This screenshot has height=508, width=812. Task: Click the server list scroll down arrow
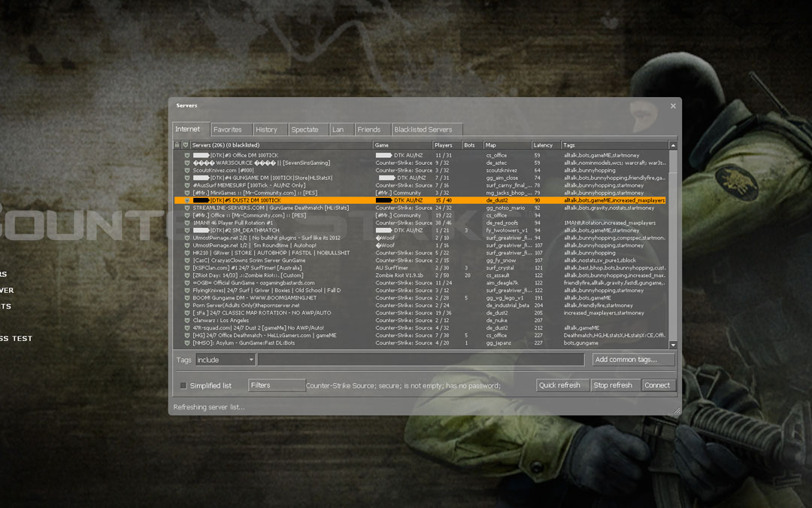point(673,345)
